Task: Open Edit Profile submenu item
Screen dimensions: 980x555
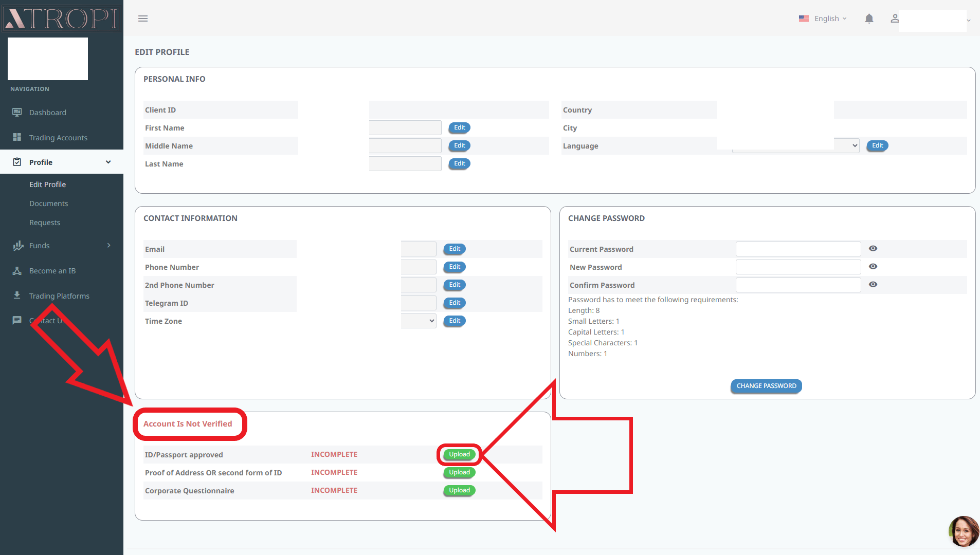Action: click(47, 184)
